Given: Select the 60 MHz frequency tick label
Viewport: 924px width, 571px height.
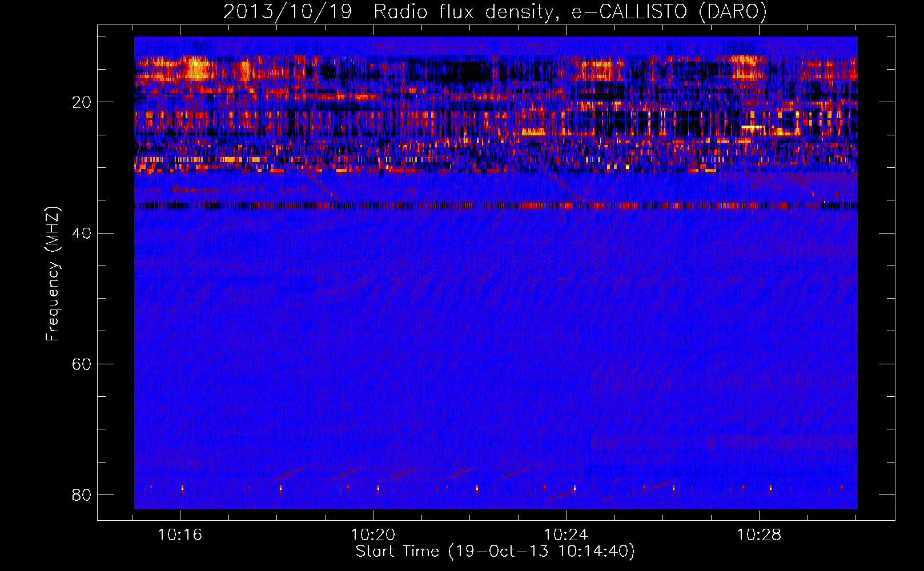Looking at the screenshot, I should 82,364.
